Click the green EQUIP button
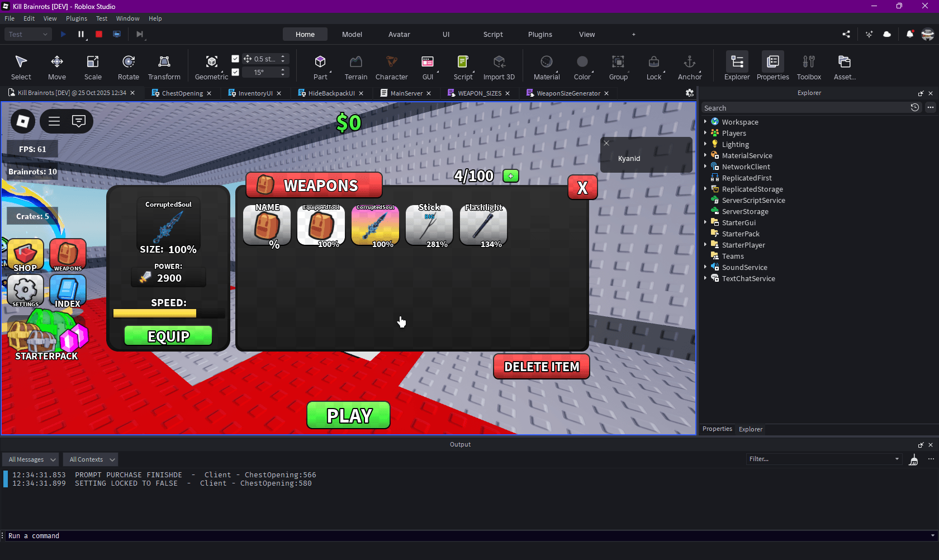Image resolution: width=939 pixels, height=560 pixels. pos(168,336)
